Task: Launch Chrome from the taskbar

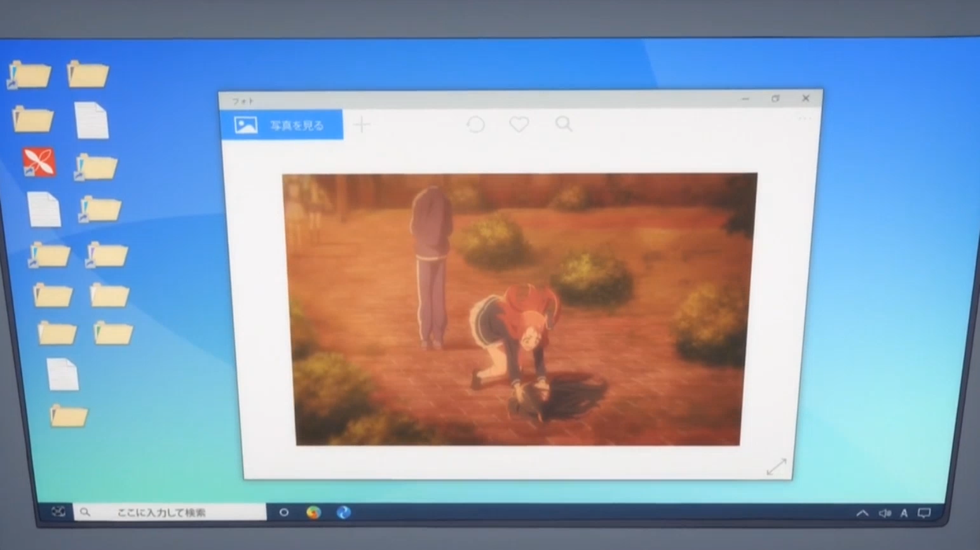Action: pos(313,512)
